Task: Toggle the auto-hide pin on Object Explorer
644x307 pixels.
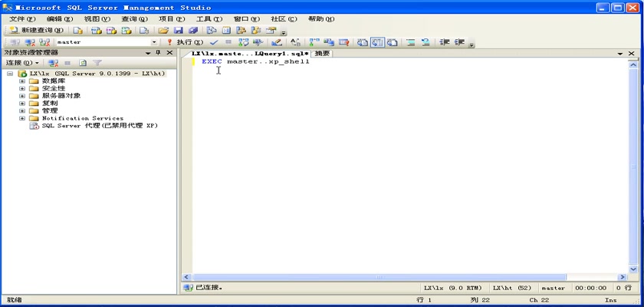Action: pos(158,53)
